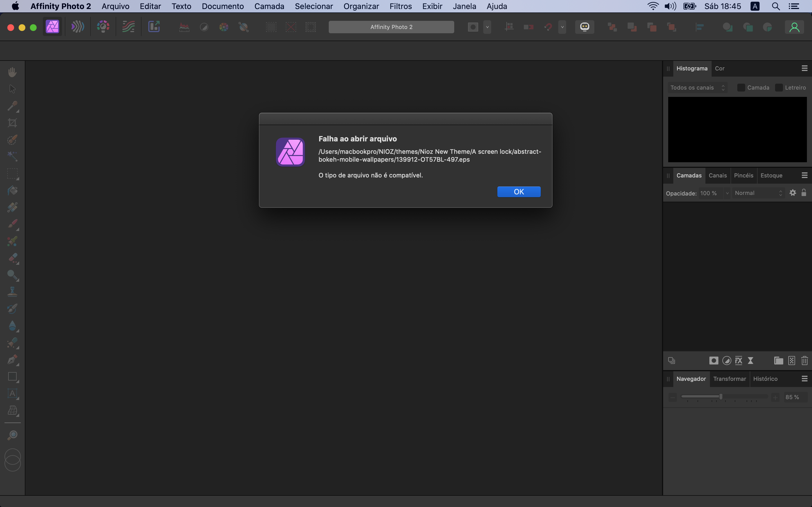
Task: Select the Flood Fill tool
Action: click(x=12, y=190)
